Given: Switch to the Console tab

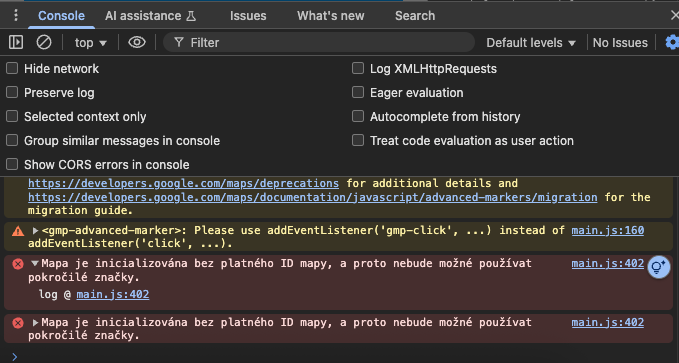Looking at the screenshot, I should point(61,16).
